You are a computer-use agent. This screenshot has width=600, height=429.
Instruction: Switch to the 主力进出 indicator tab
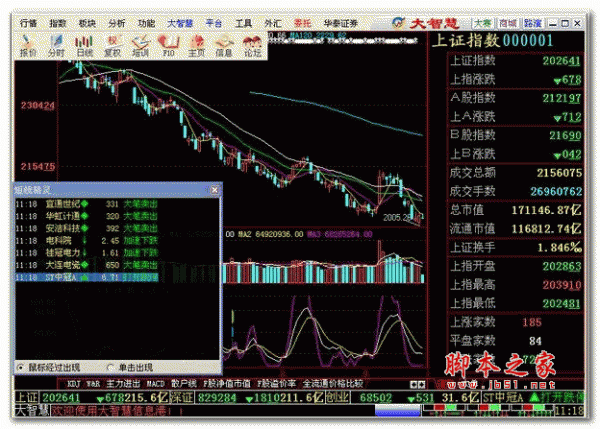123,384
